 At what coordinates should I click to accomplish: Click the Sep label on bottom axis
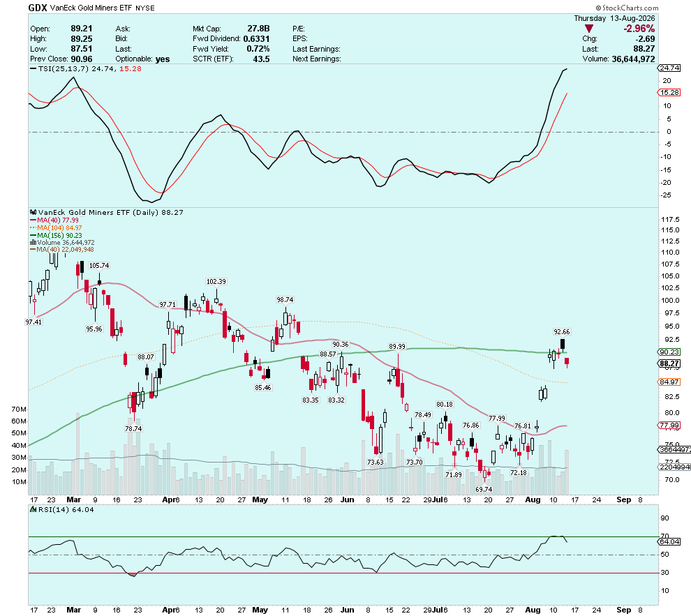click(623, 610)
